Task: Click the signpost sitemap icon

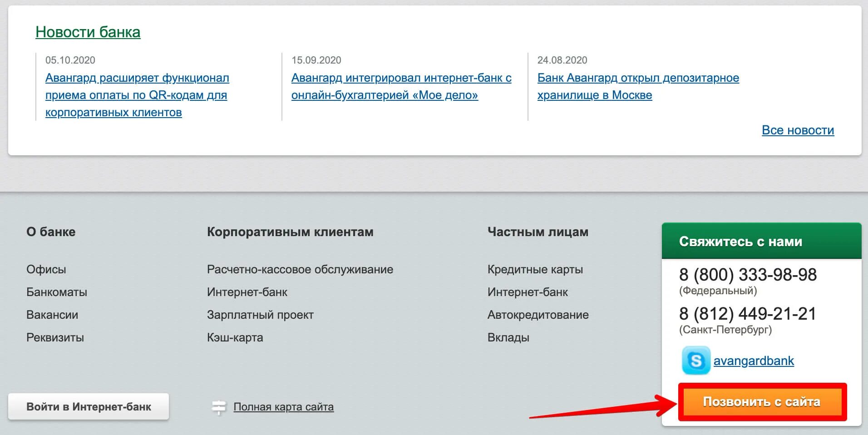Action: coord(219,407)
